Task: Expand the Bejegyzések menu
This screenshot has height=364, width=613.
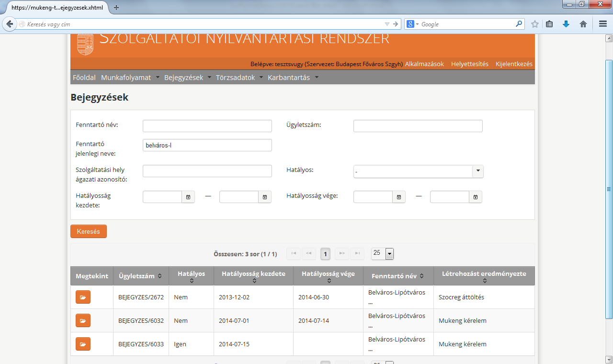Action: [x=210, y=78]
